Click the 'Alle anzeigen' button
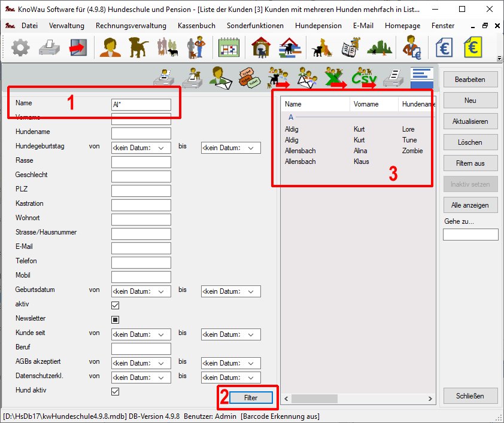The width and height of the screenshot is (504, 423). pyautogui.click(x=470, y=205)
